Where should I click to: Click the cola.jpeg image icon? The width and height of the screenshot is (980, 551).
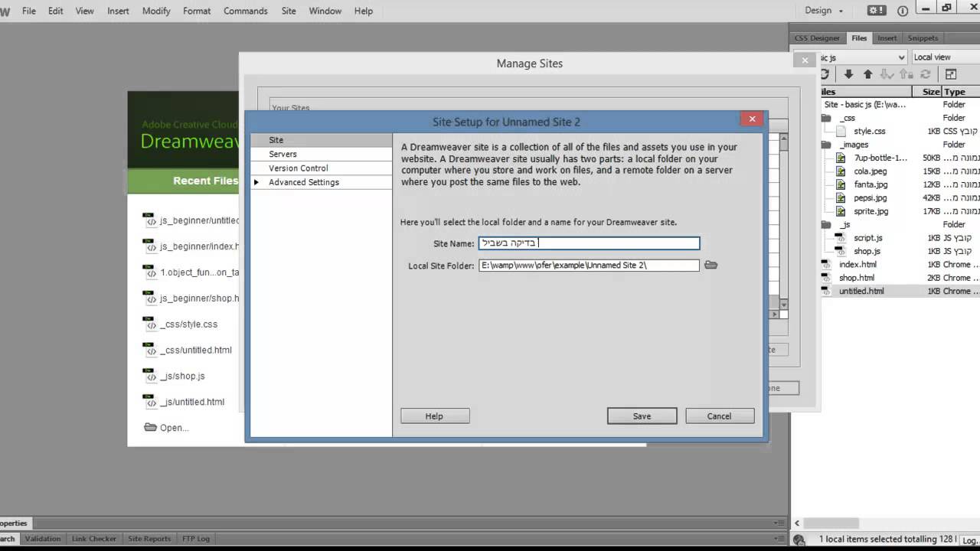pos(840,171)
